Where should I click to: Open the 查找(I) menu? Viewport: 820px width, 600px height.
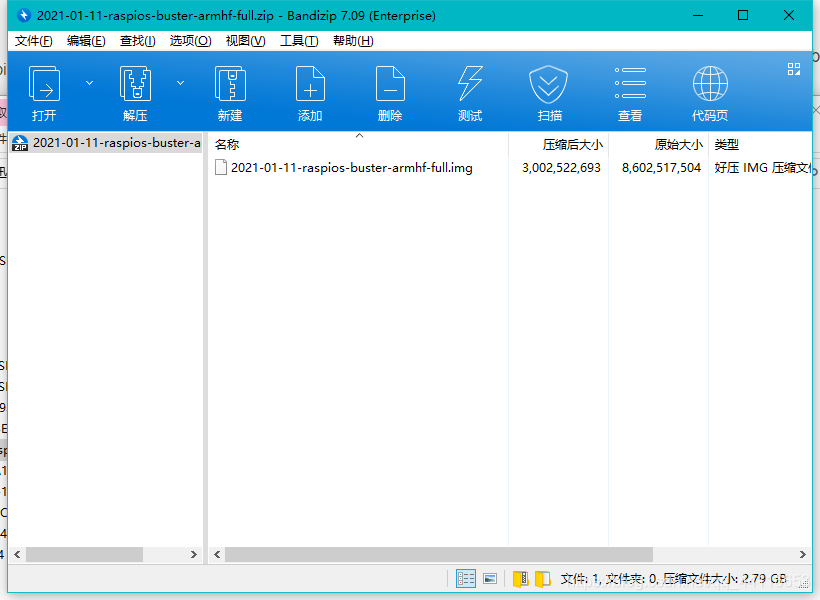tap(138, 41)
